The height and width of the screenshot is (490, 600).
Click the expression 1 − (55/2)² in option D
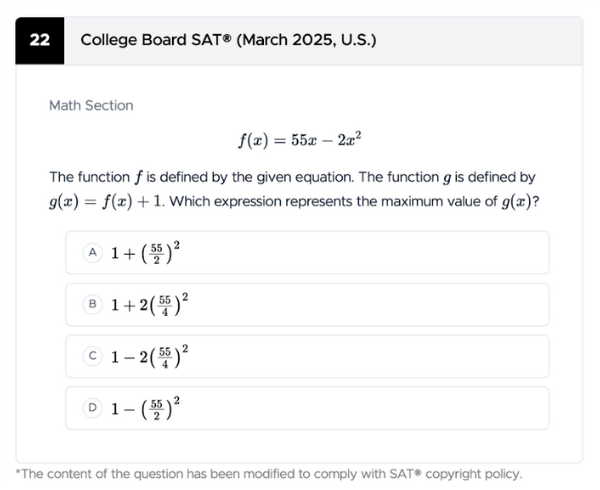coord(144,408)
